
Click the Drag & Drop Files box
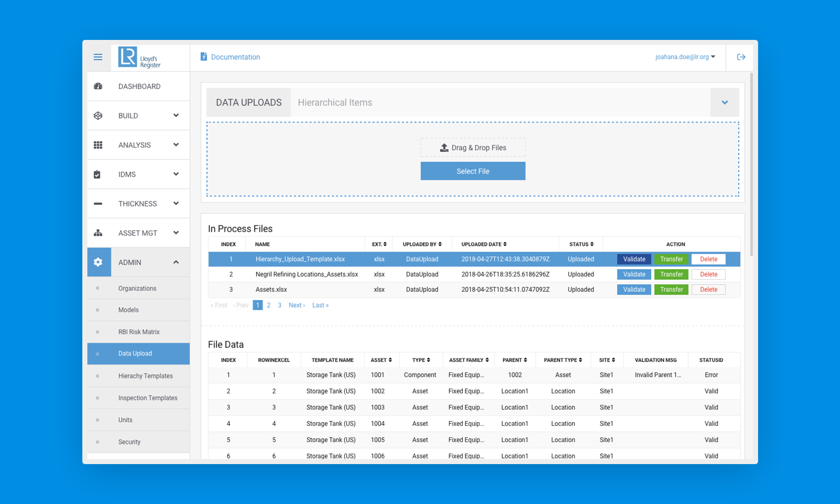tap(473, 147)
